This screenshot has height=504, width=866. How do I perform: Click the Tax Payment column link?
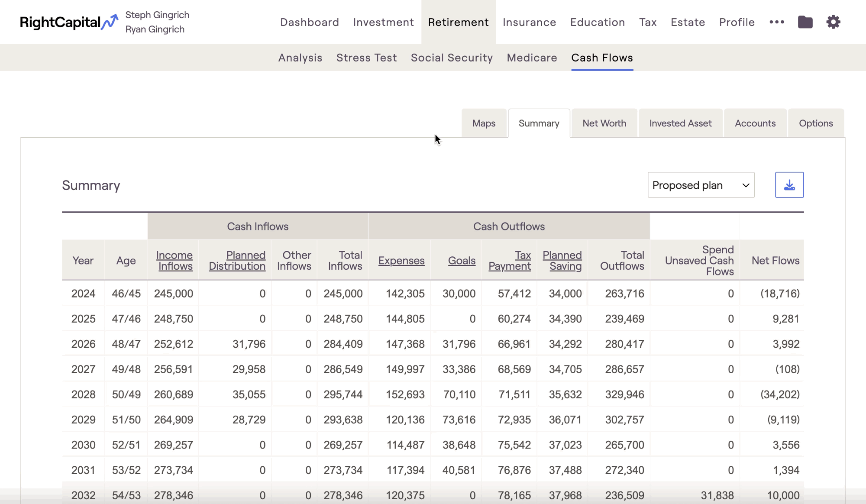510,261
